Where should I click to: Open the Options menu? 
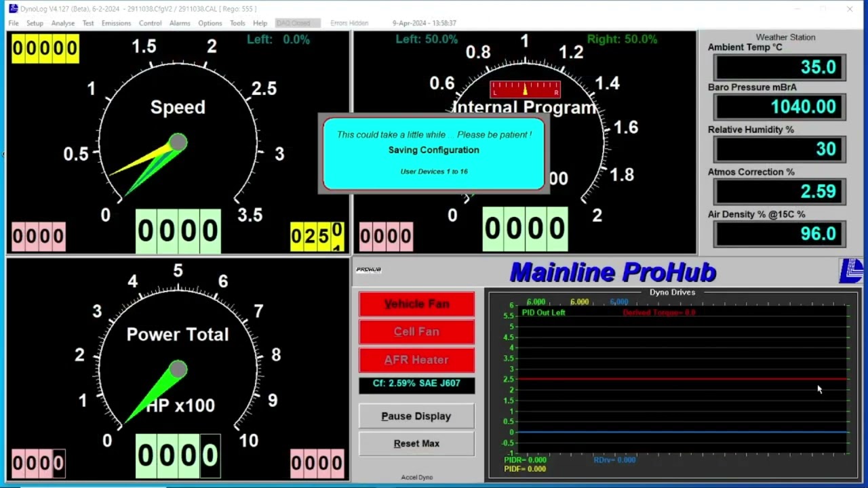pos(210,23)
